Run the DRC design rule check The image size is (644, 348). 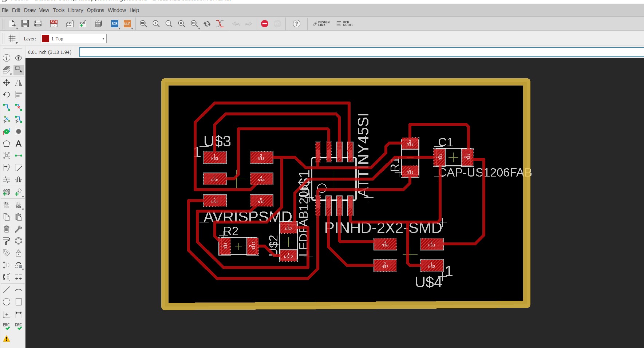pyautogui.click(x=19, y=326)
